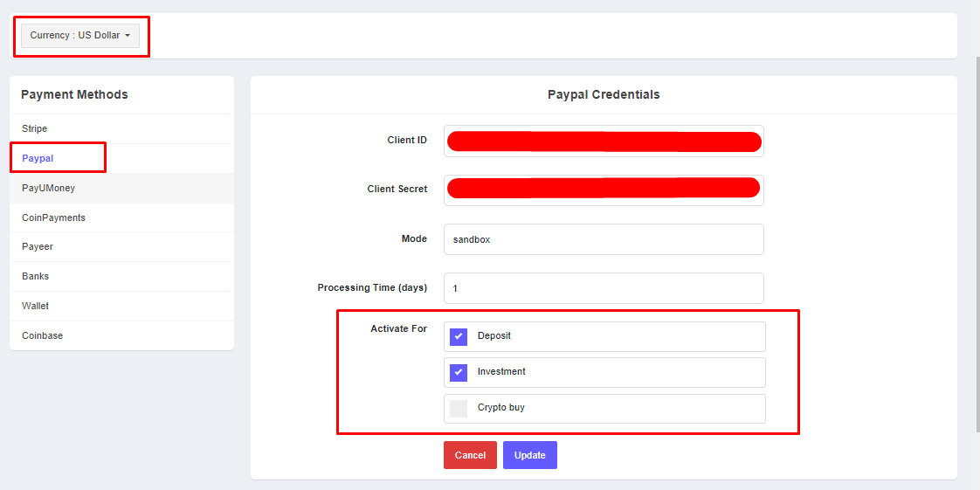
Task: Select Payeer payment method
Action: [x=38, y=246]
